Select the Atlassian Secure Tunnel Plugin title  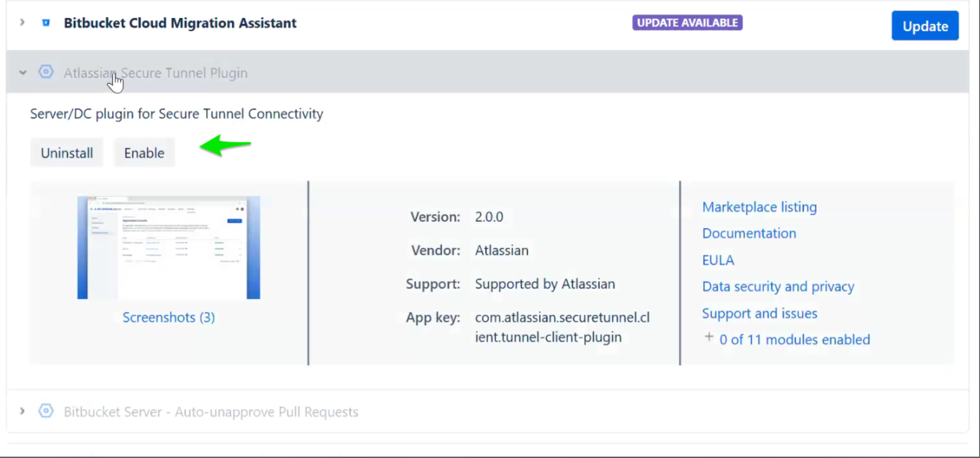point(156,73)
